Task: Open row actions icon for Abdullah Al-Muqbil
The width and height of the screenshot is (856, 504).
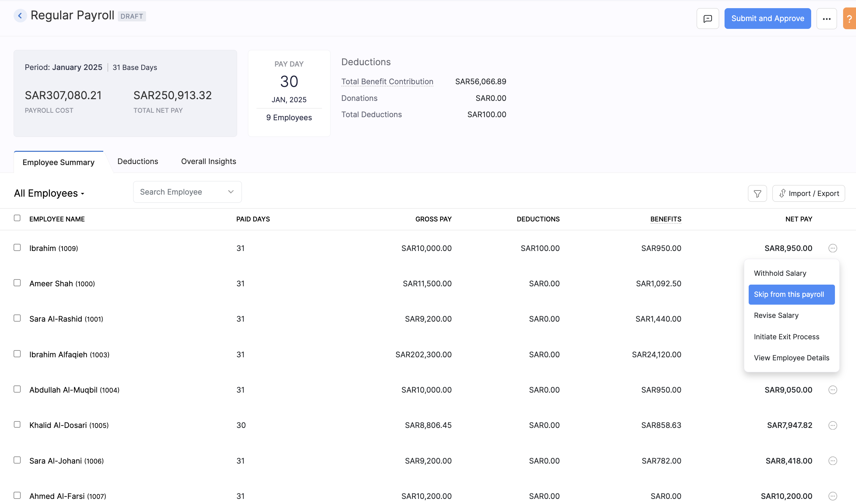Action: 833,390
